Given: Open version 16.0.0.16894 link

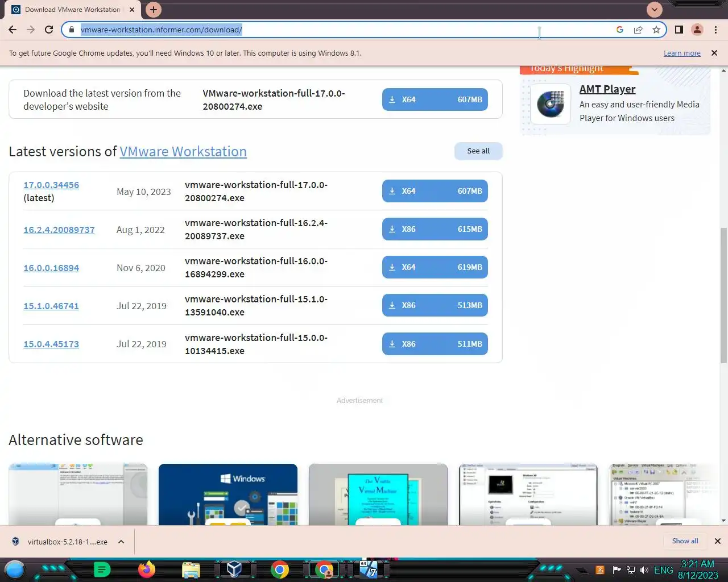Looking at the screenshot, I should pyautogui.click(x=51, y=268).
